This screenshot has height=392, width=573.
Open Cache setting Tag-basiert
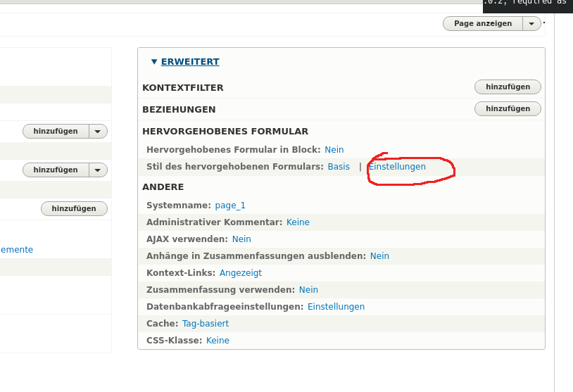206,324
